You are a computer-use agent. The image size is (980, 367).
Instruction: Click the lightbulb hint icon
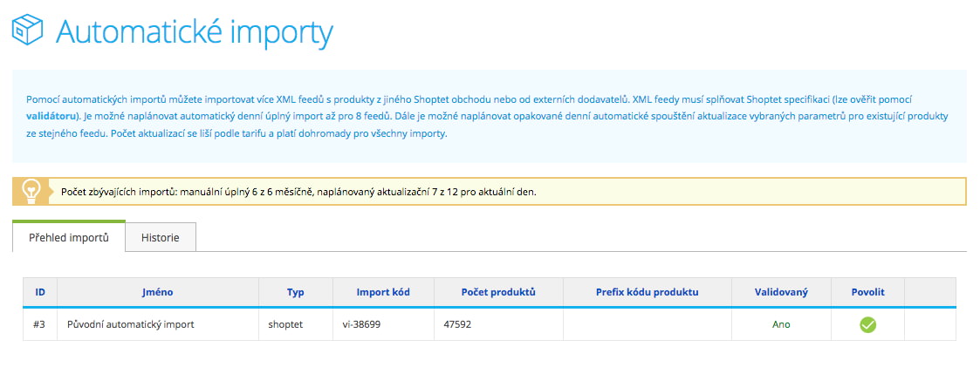(32, 192)
